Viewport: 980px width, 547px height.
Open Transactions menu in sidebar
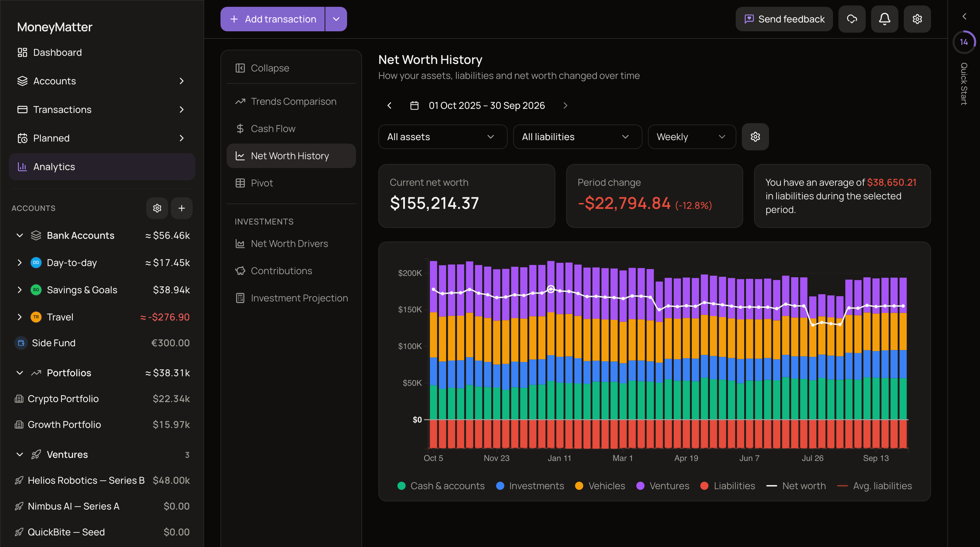tap(102, 110)
